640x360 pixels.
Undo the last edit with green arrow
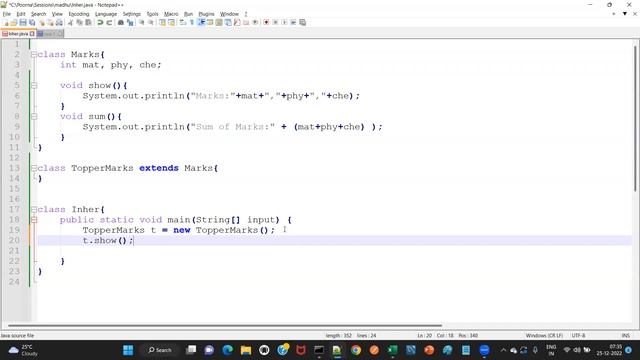[x=100, y=23]
